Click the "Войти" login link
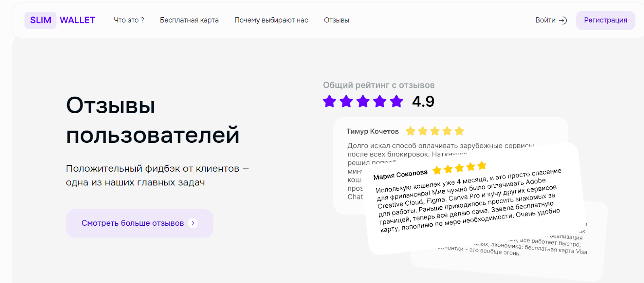 click(x=545, y=20)
